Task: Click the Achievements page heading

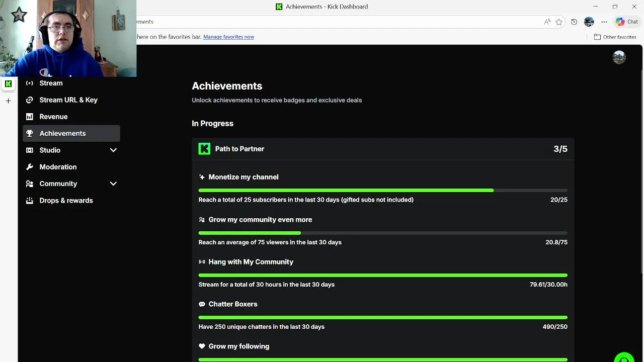Action: [227, 86]
